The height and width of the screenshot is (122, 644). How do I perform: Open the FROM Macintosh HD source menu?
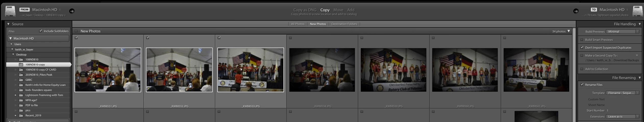click(46, 10)
